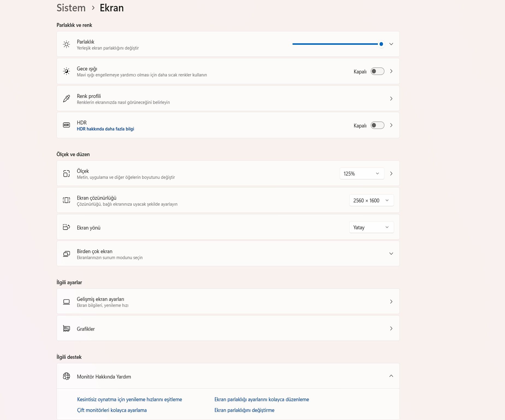Collapse the Monitör Hakkında Yardım section

click(x=391, y=376)
